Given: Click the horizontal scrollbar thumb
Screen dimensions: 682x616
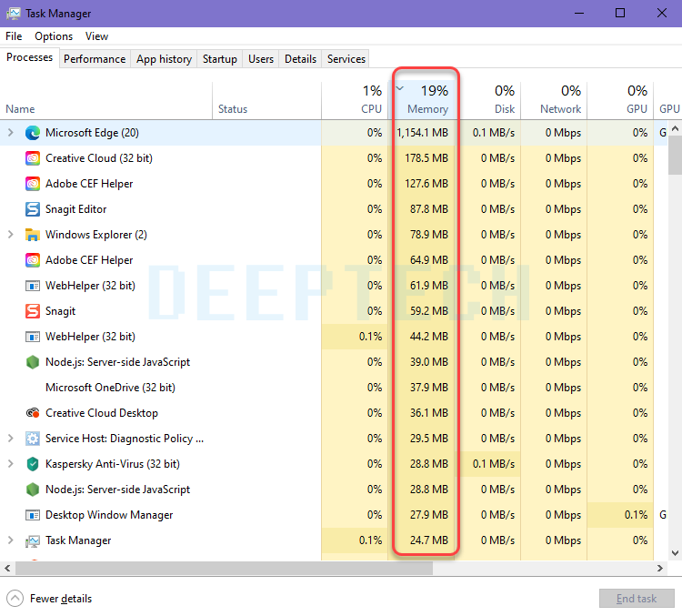Looking at the screenshot, I should [224, 568].
